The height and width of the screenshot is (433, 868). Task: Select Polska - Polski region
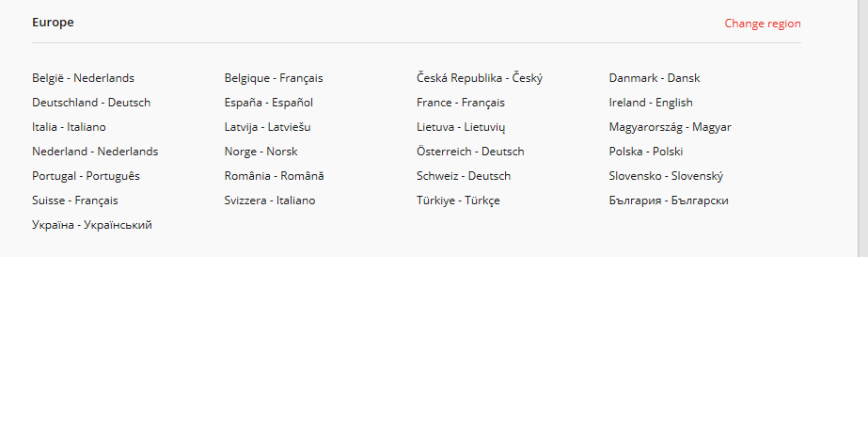click(x=645, y=152)
